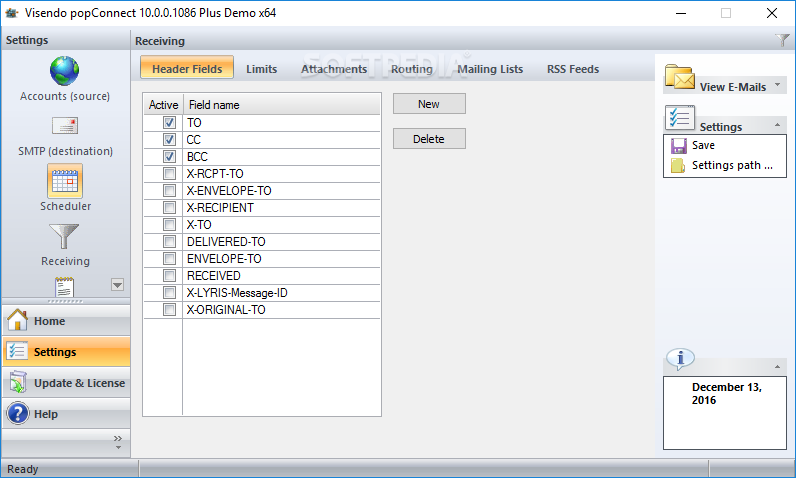Select the X-ENVELOPE-TO field name

(x=229, y=191)
